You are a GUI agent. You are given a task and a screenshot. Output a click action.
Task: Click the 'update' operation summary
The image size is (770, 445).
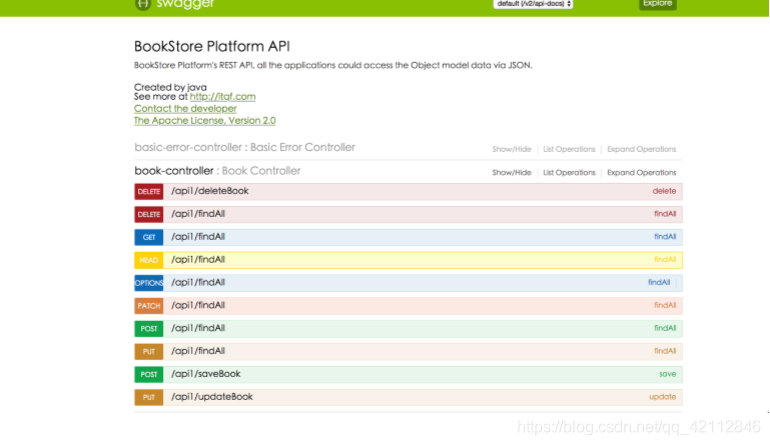coord(662,396)
